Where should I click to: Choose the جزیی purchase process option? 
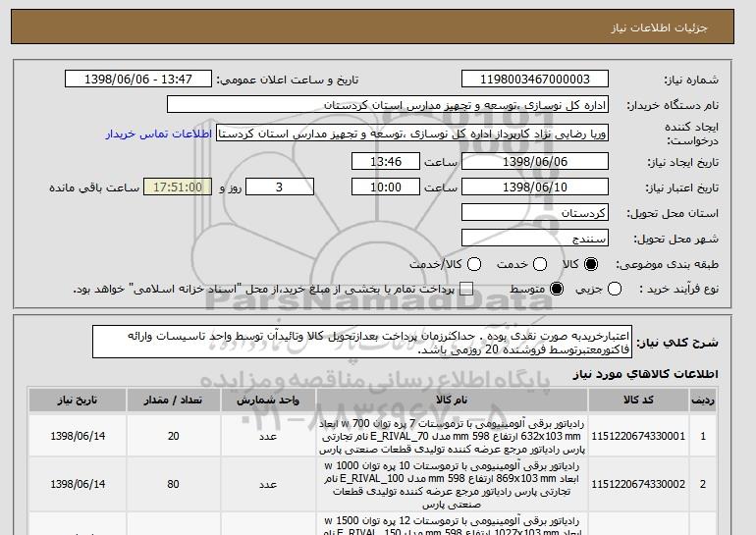tap(615, 289)
